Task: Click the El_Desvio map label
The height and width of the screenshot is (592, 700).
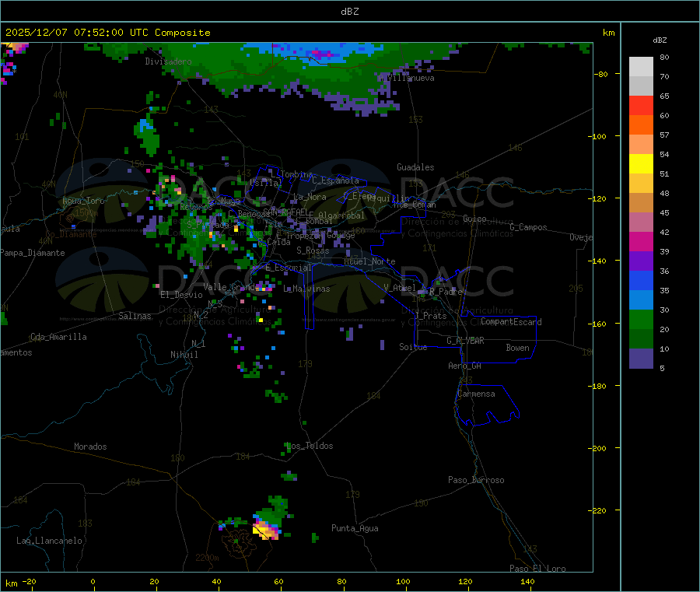Action: (182, 295)
